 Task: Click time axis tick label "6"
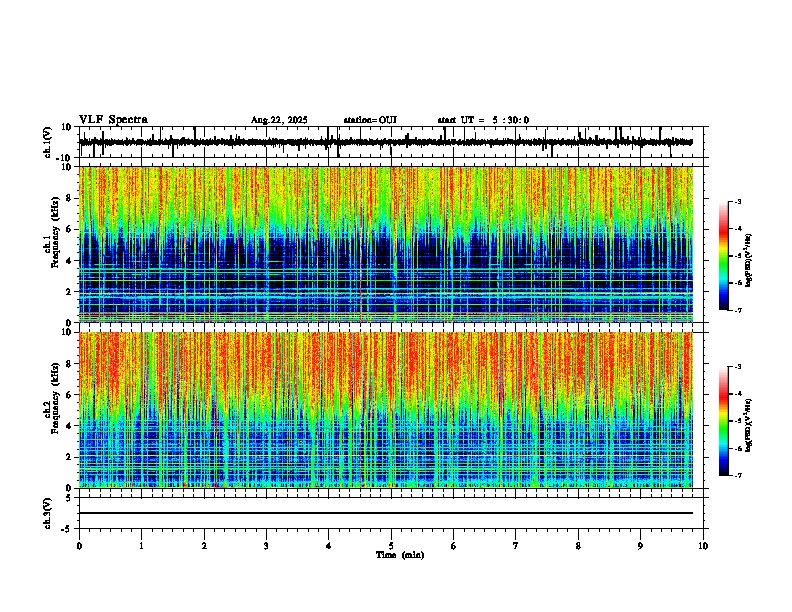[x=453, y=546]
